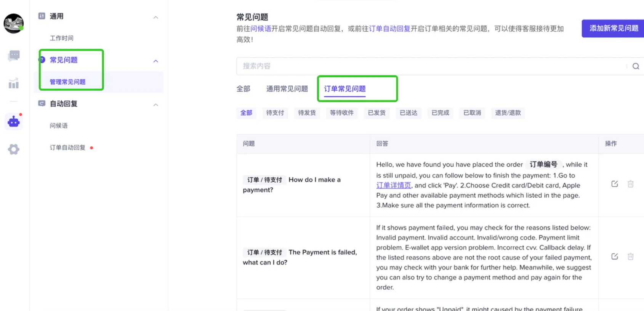
Task: Filter by 等待收件 status
Action: (342, 113)
